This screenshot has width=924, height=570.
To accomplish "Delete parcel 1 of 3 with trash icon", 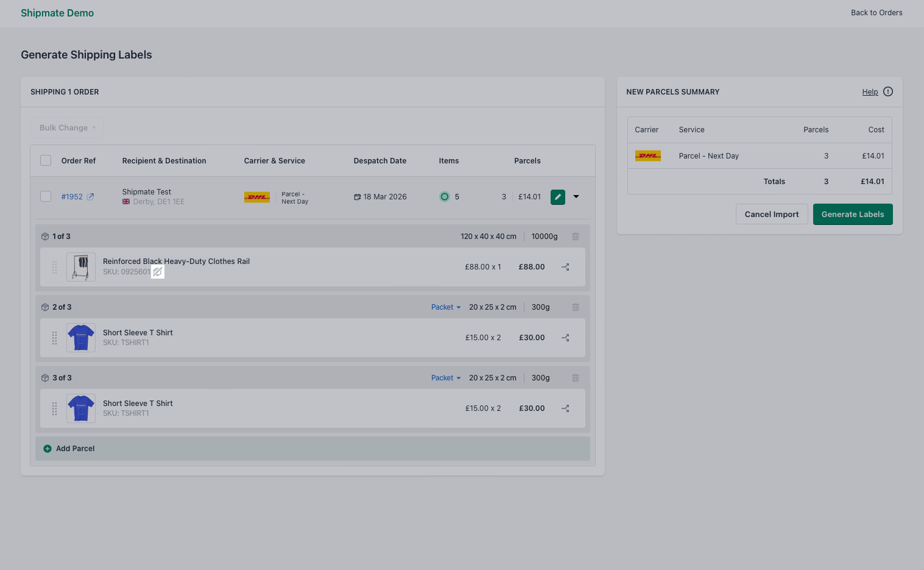I will (x=575, y=236).
